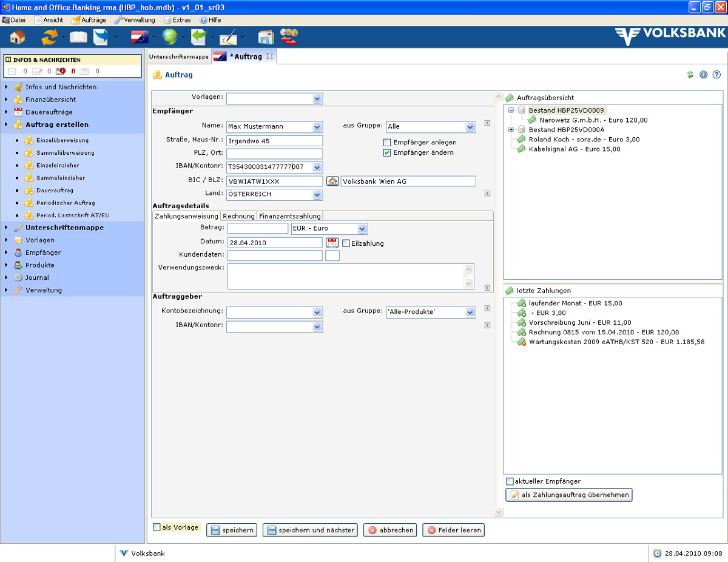The image size is (728, 562).
Task: Click the coins transfer toolbar icon
Action: point(289,37)
